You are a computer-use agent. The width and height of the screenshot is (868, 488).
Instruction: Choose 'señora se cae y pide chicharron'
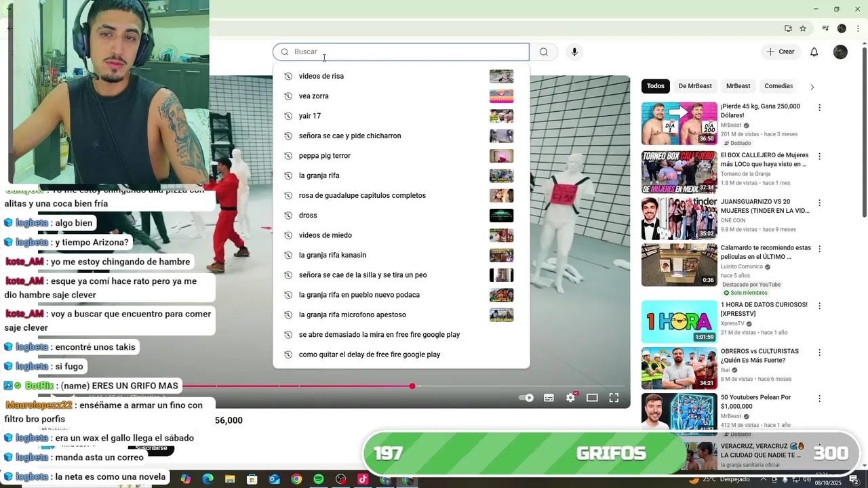click(x=401, y=136)
